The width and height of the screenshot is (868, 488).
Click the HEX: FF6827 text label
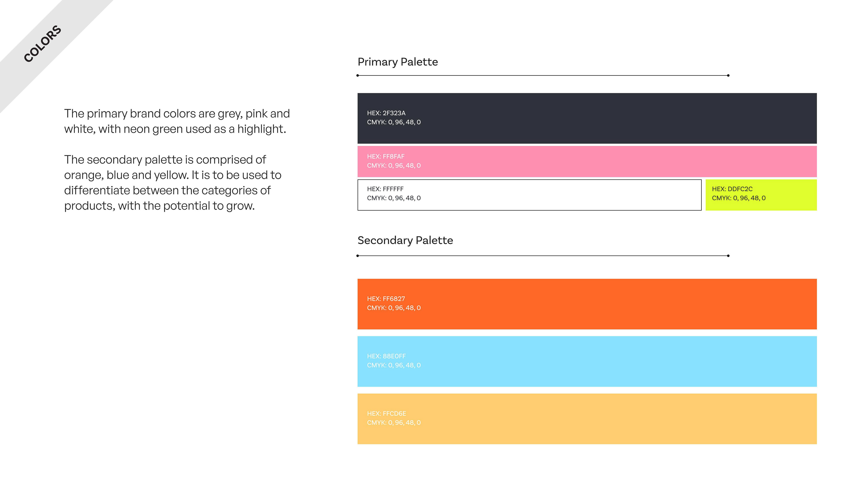point(386,299)
